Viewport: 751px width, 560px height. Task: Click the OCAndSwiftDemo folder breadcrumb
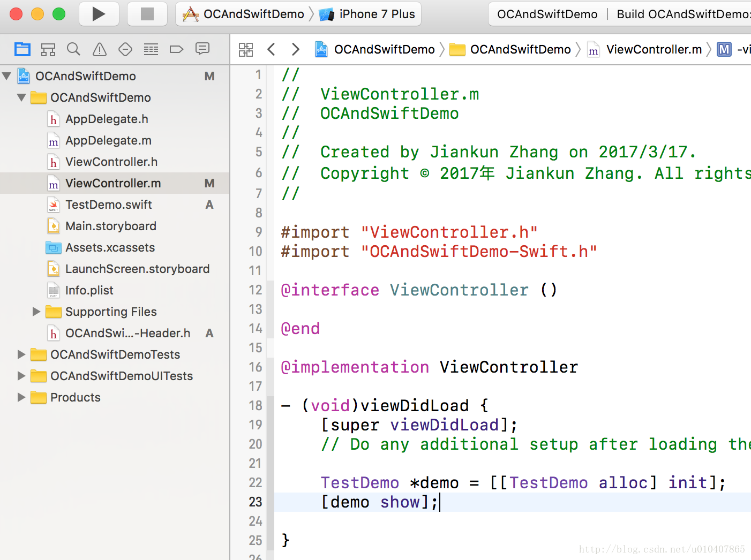coord(510,50)
